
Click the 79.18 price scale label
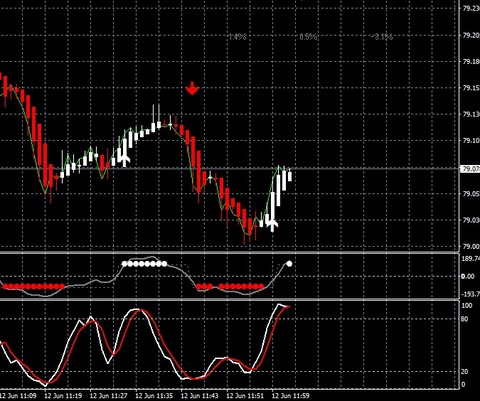tap(471, 62)
